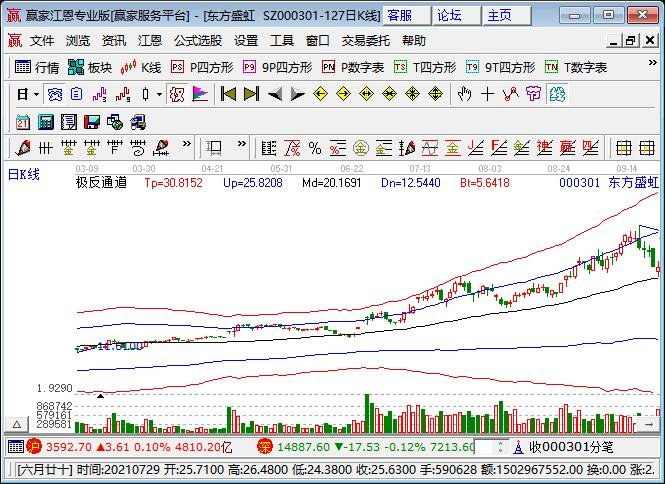
Task: Click the 000301 stock code label
Action: [x=579, y=183]
